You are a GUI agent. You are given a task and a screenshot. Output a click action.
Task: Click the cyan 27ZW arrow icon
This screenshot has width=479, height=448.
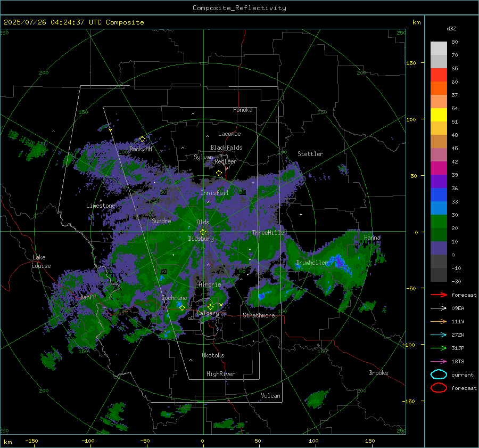point(439,335)
